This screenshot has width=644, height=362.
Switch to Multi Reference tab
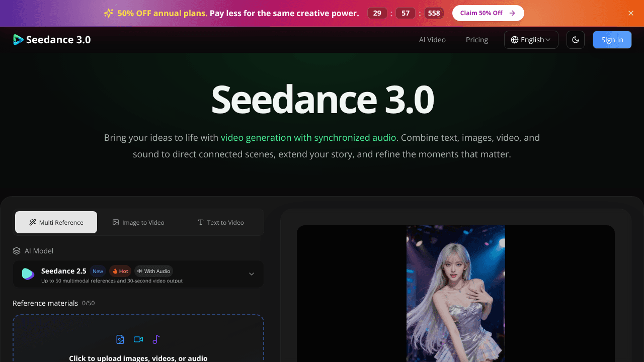point(56,222)
